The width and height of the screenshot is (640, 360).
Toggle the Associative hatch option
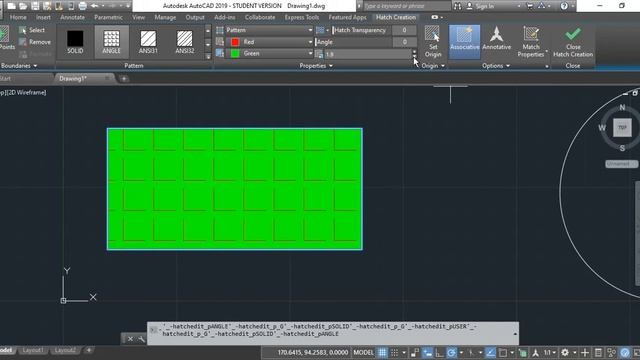(x=464, y=41)
